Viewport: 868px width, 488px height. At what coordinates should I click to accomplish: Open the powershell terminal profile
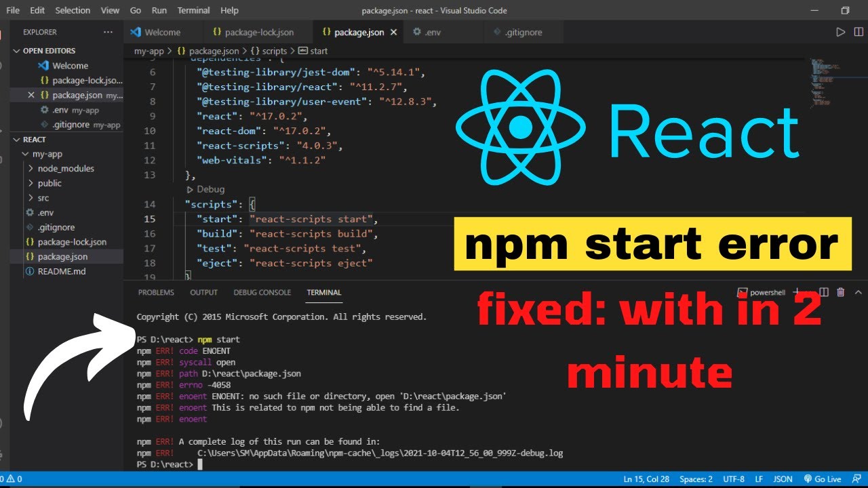[x=762, y=292]
